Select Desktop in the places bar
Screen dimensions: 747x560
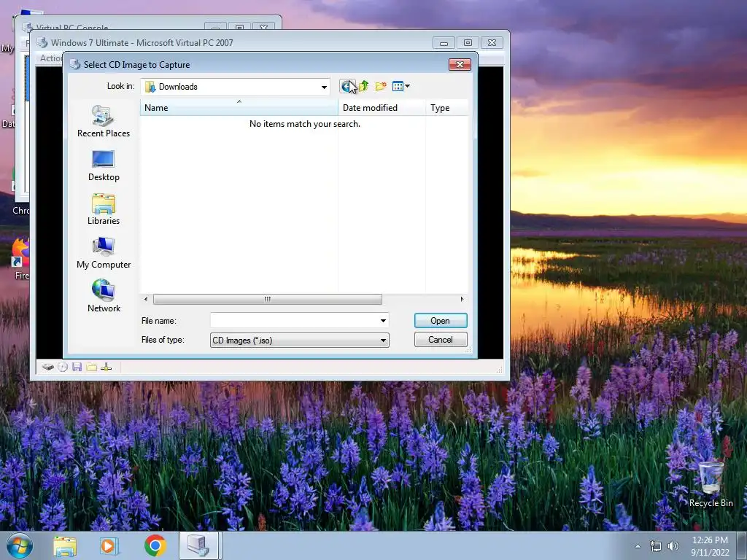[x=104, y=166]
